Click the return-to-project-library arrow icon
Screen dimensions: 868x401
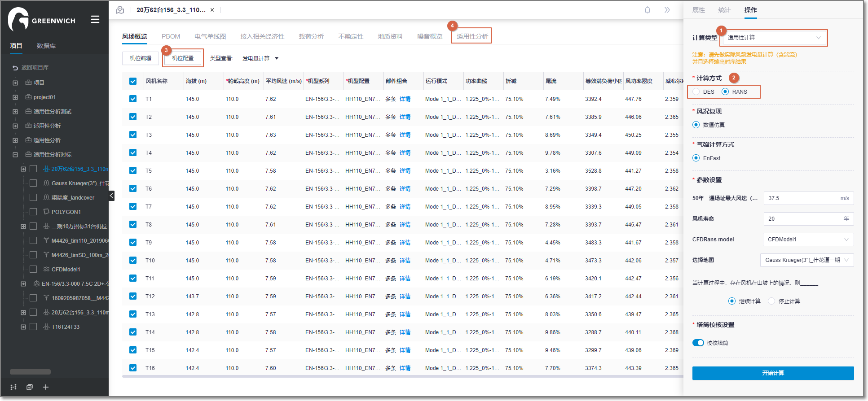[15, 68]
